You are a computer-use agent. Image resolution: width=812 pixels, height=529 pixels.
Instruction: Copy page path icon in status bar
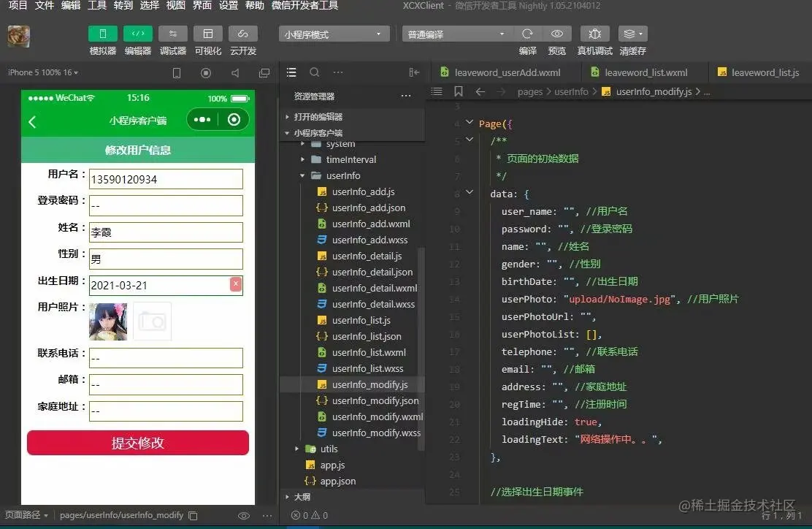click(194, 516)
